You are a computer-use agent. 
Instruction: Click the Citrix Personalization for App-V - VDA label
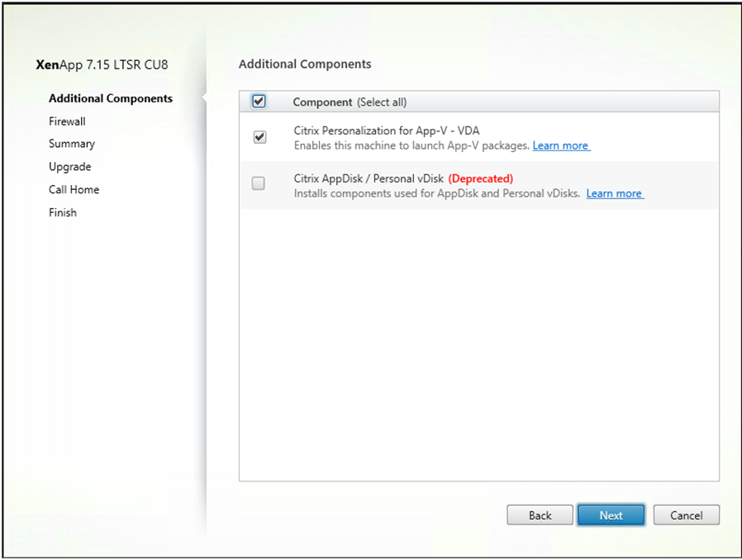coord(387,131)
